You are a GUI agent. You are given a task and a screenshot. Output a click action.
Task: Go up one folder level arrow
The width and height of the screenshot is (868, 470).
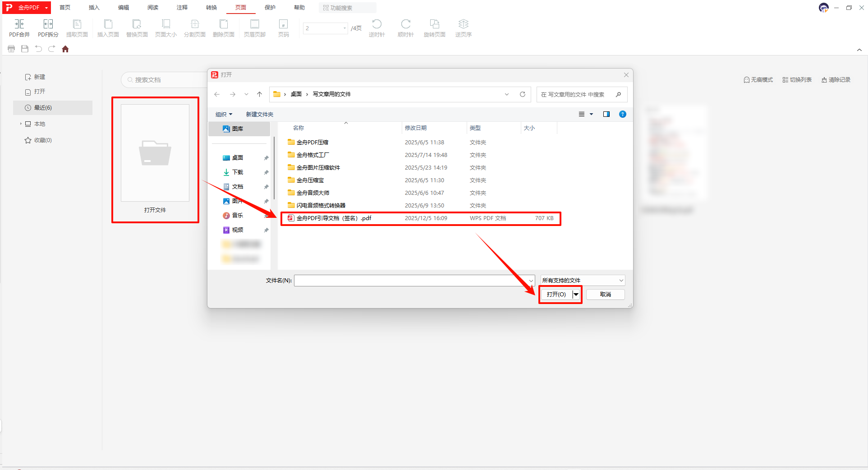(x=259, y=94)
